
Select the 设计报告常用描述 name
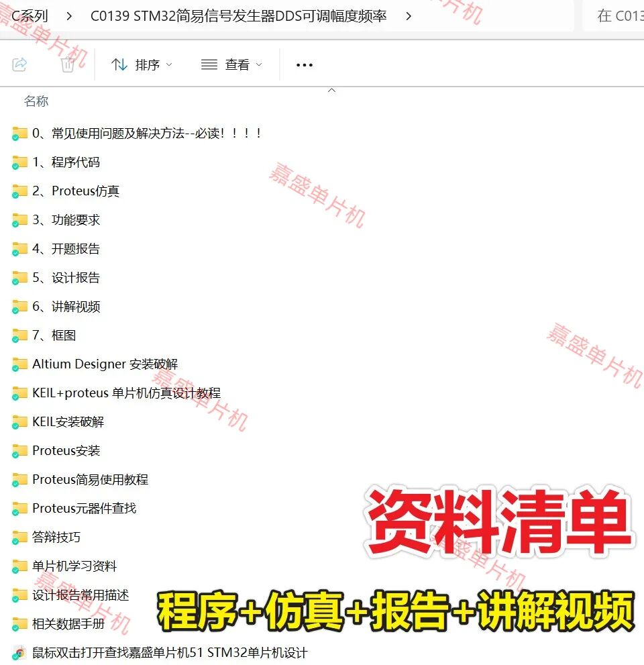click(80, 595)
